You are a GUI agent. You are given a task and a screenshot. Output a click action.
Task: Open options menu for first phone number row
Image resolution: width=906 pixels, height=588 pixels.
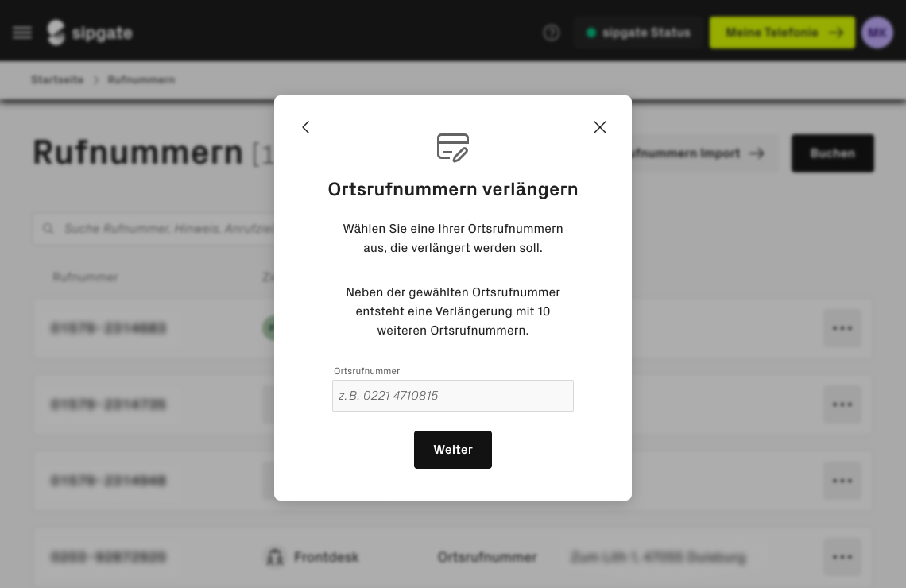click(842, 328)
